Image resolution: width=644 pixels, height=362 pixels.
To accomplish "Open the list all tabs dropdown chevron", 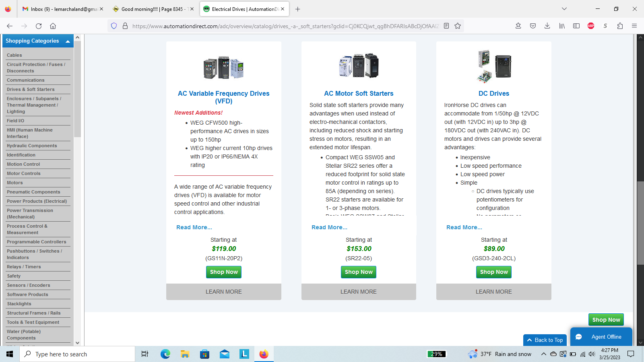I will click(x=564, y=9).
